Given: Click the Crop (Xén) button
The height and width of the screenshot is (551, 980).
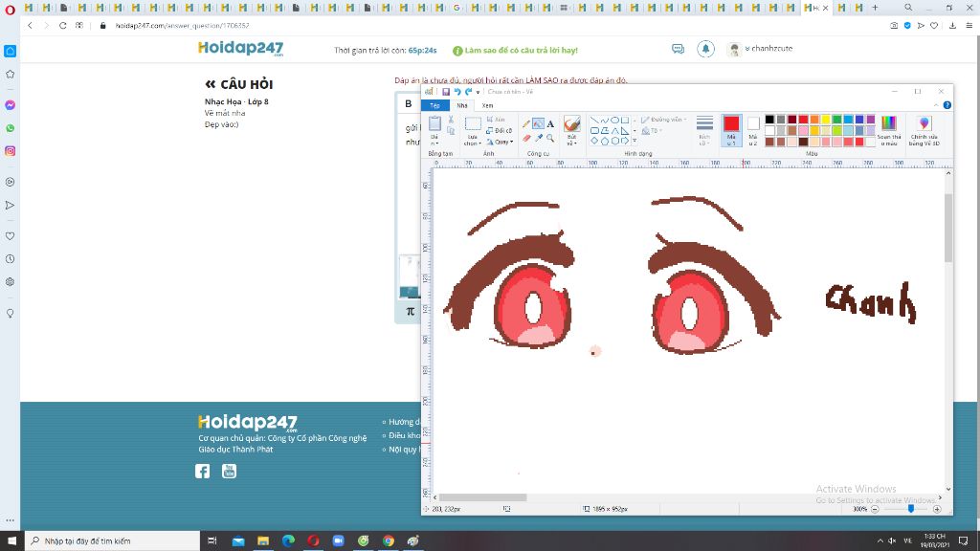Looking at the screenshot, I should tap(496, 120).
